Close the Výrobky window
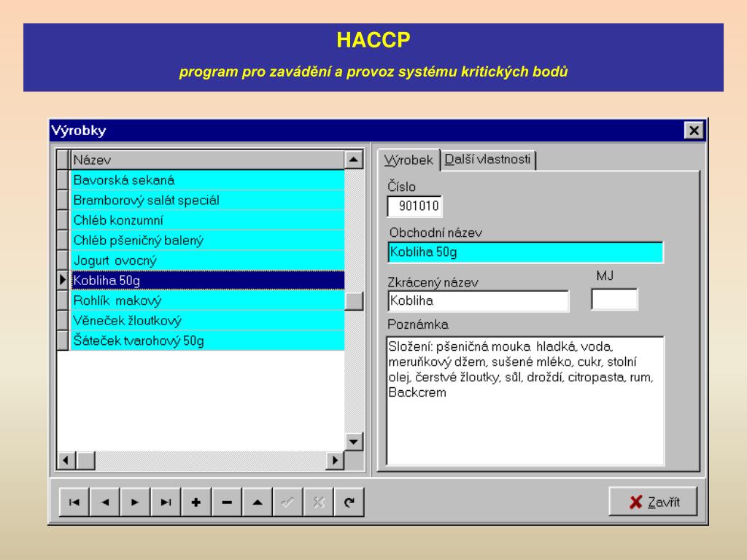 click(694, 130)
